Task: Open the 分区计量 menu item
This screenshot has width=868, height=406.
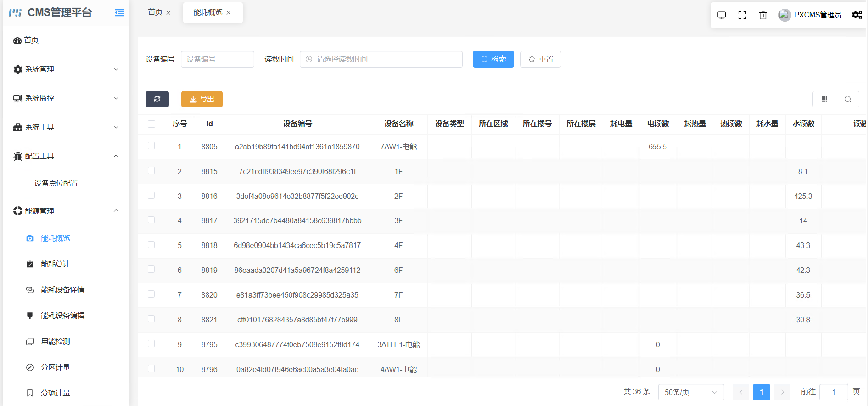Action: [x=55, y=367]
